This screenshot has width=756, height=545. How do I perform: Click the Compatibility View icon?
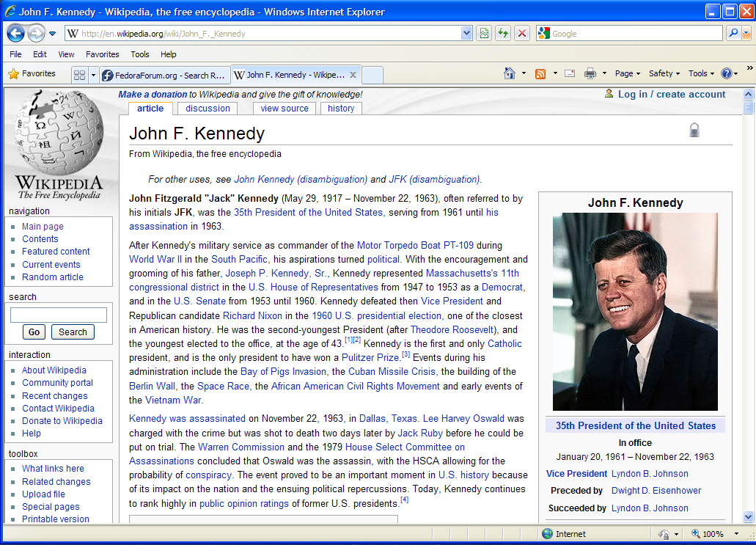(x=483, y=33)
